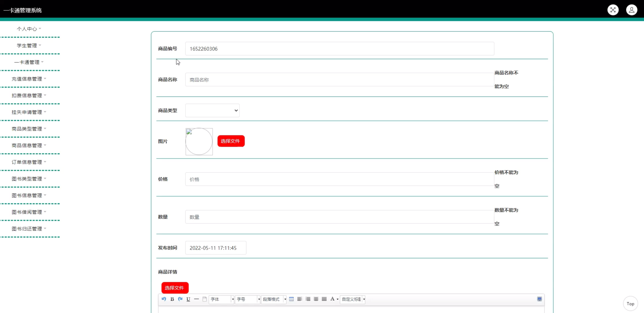Screen dimensions: 644x313
Task: Toggle underline formatting in editor
Action: (x=188, y=299)
